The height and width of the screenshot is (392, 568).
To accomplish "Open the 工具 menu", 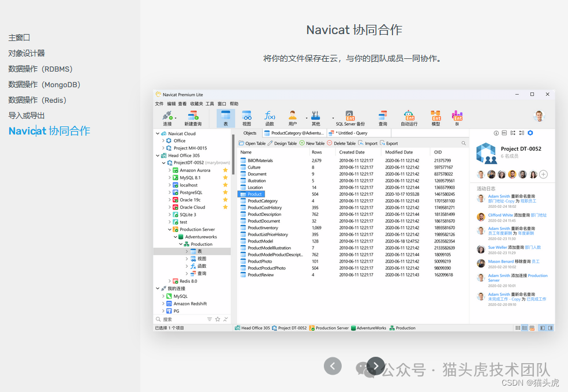I will click(x=210, y=103).
